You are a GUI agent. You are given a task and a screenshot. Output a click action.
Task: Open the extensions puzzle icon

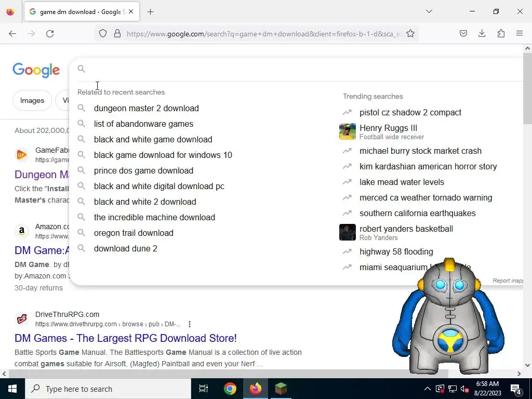pyautogui.click(x=501, y=33)
